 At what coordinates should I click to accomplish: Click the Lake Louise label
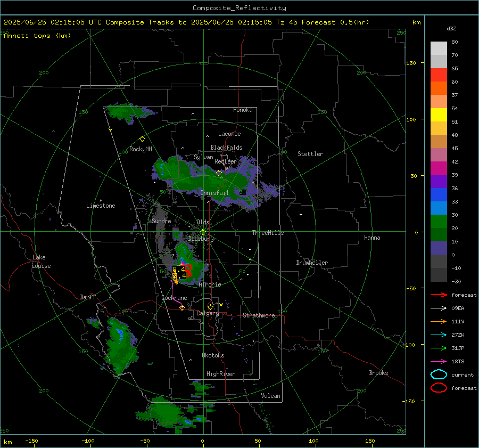coord(41,262)
